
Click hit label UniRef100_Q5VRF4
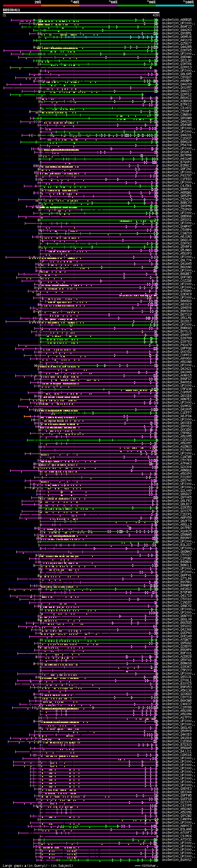point(177,247)
